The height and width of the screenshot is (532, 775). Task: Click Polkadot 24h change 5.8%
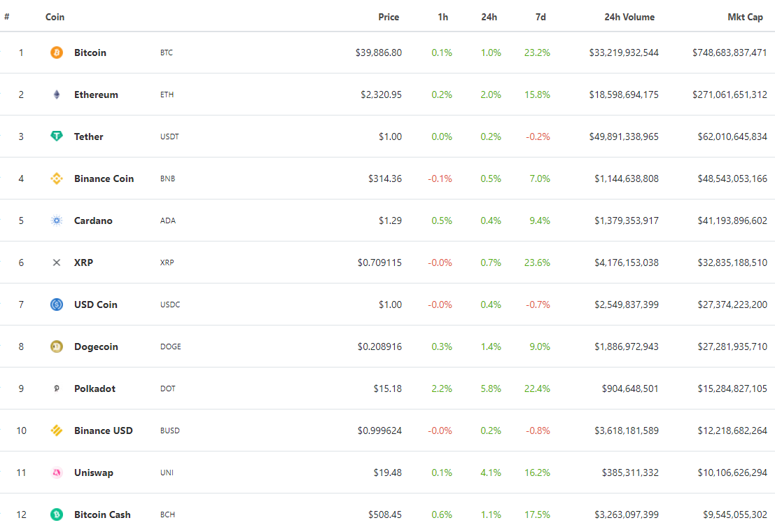[x=491, y=388]
